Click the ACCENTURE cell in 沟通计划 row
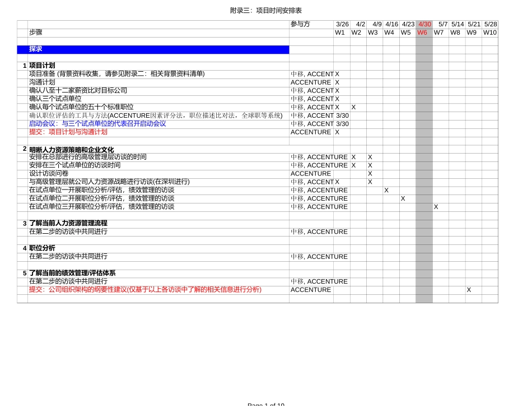This screenshot has height=412, width=532. (x=311, y=82)
